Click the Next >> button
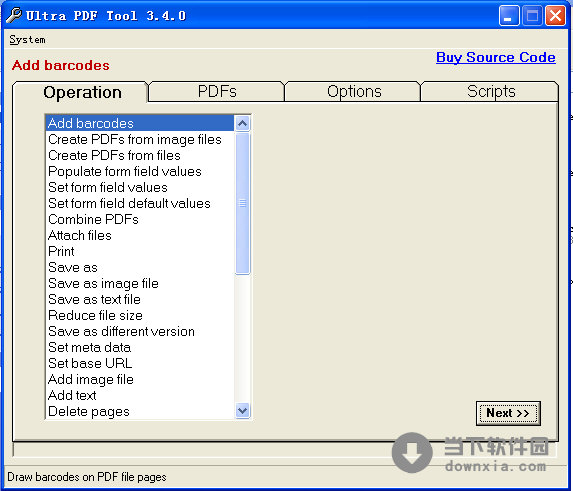 (508, 413)
